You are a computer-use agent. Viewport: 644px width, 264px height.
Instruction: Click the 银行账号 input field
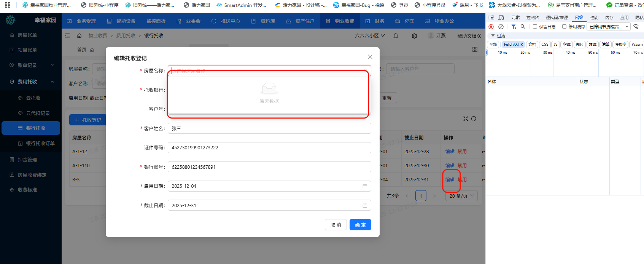[x=269, y=167]
